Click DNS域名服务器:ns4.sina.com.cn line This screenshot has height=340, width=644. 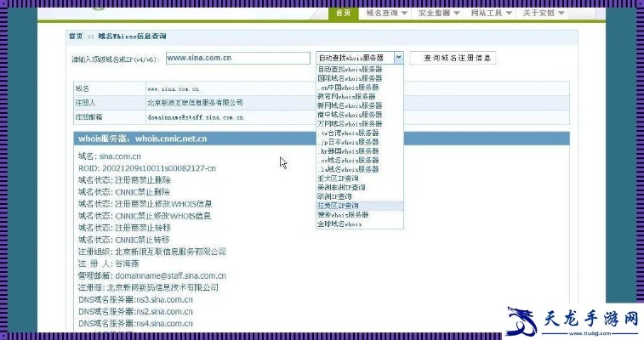pos(135,323)
